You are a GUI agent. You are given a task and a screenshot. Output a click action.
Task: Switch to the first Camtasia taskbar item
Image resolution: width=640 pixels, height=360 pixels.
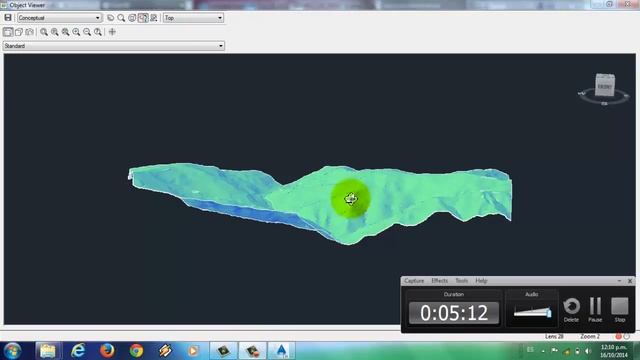click(223, 351)
